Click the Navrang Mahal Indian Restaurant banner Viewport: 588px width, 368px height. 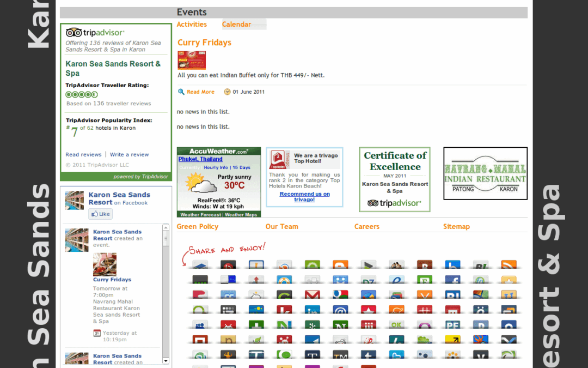485,173
